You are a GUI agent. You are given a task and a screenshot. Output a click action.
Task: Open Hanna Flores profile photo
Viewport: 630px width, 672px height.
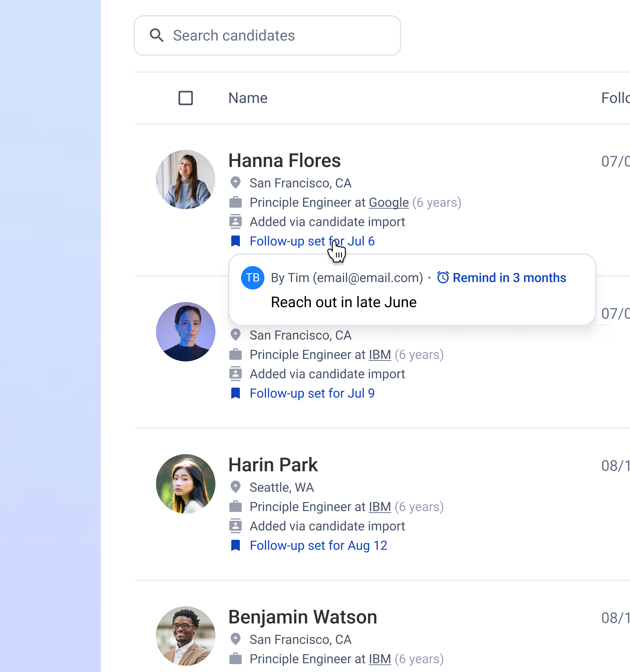point(185,180)
